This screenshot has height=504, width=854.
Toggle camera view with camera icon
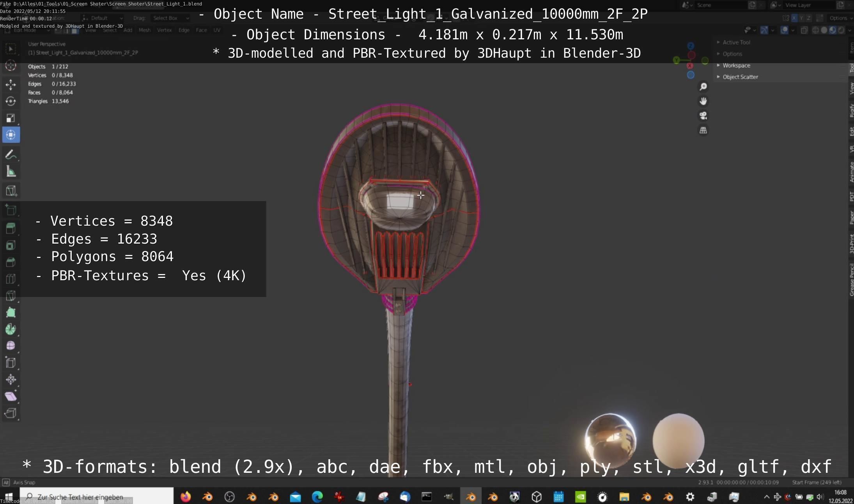(x=703, y=116)
